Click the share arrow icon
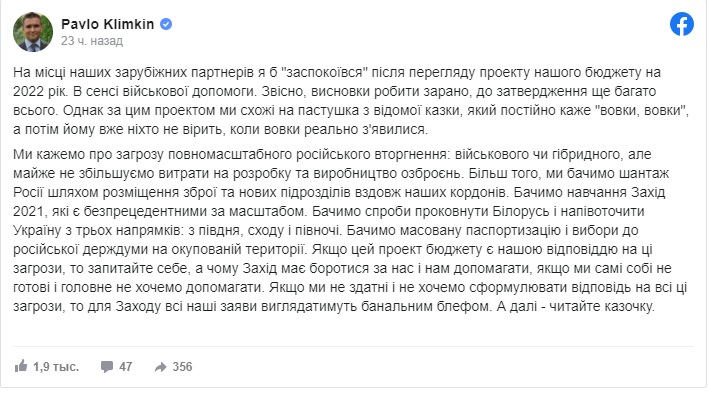The image size is (708, 393). [160, 367]
